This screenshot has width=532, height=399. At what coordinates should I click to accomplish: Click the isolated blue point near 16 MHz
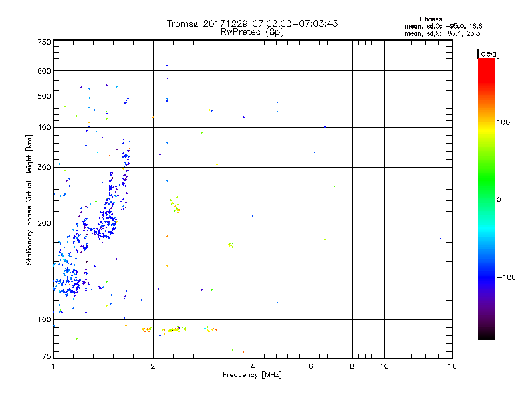click(x=440, y=239)
